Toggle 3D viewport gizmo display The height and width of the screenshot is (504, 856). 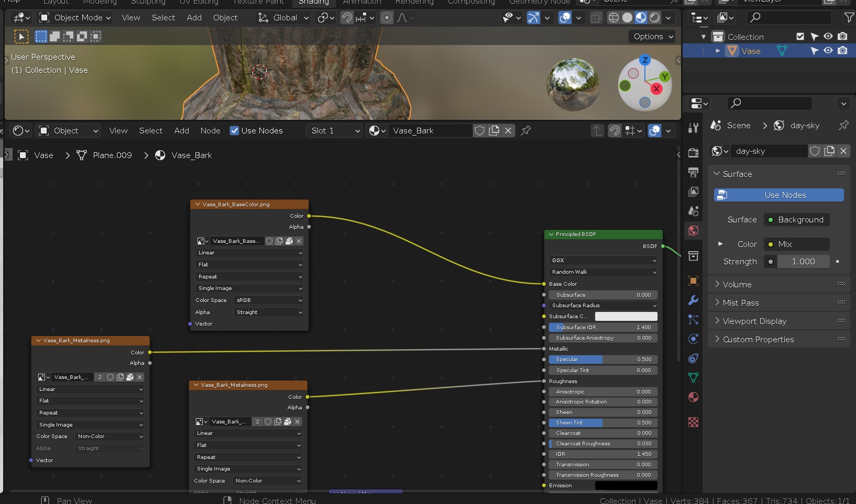[x=533, y=18]
